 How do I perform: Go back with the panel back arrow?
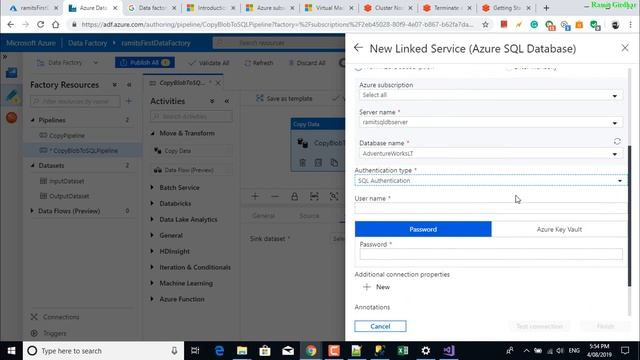click(x=358, y=48)
